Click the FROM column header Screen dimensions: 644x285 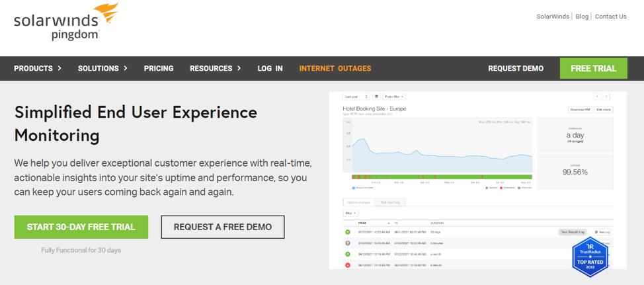(362, 223)
